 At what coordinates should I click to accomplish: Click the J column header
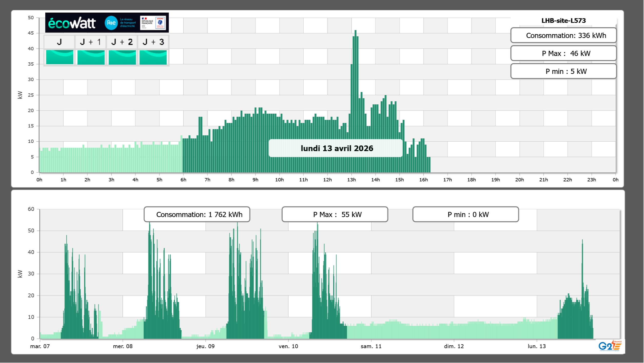click(59, 42)
